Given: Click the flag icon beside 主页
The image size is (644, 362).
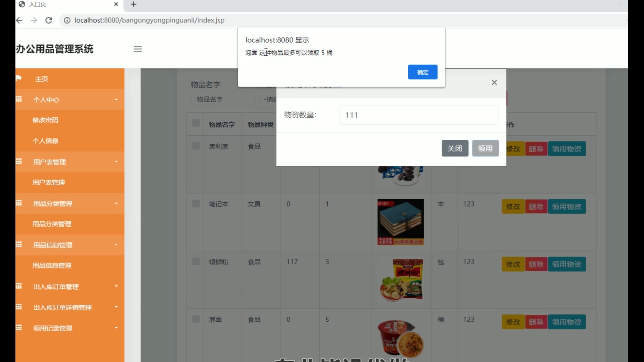Looking at the screenshot, I should pos(19,78).
